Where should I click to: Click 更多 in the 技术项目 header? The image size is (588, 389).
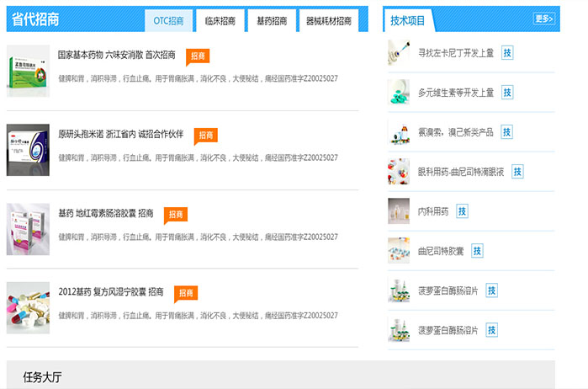pos(543,19)
